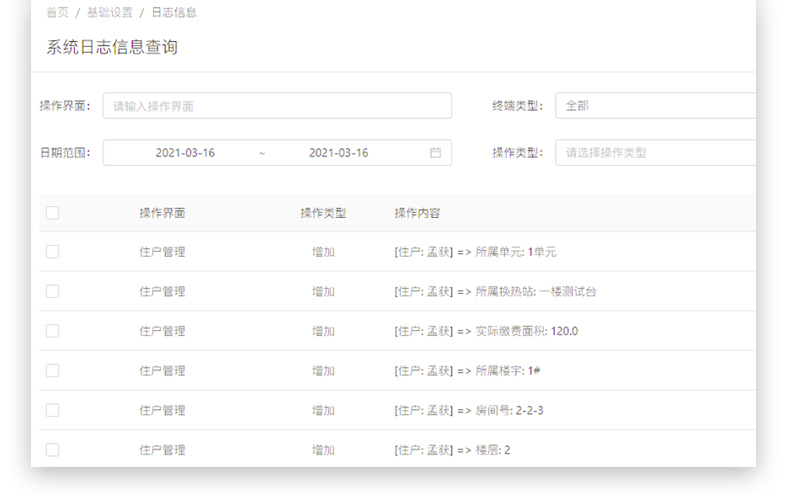Screen dimensions: 790x497
Task: Open the end date field after tilde
Action: [x=338, y=153]
